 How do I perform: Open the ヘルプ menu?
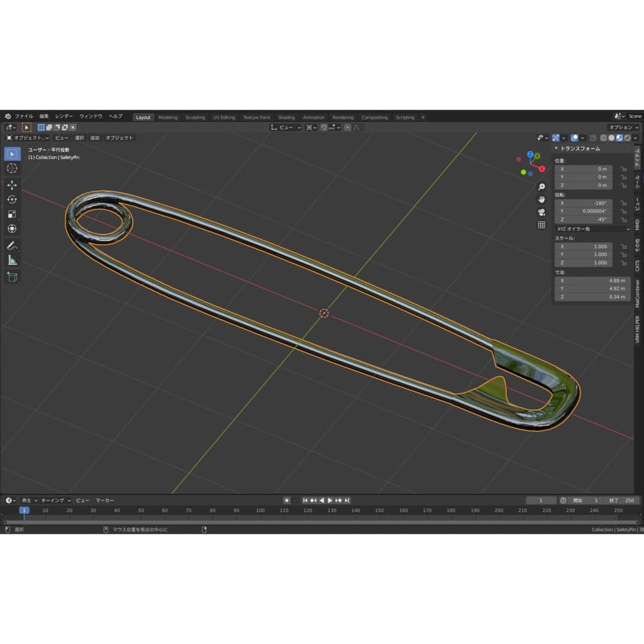pos(116,116)
